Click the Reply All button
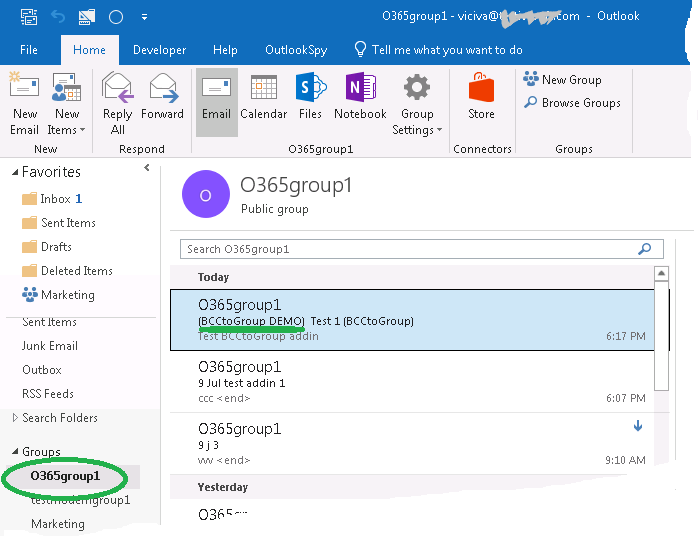 coord(118,103)
